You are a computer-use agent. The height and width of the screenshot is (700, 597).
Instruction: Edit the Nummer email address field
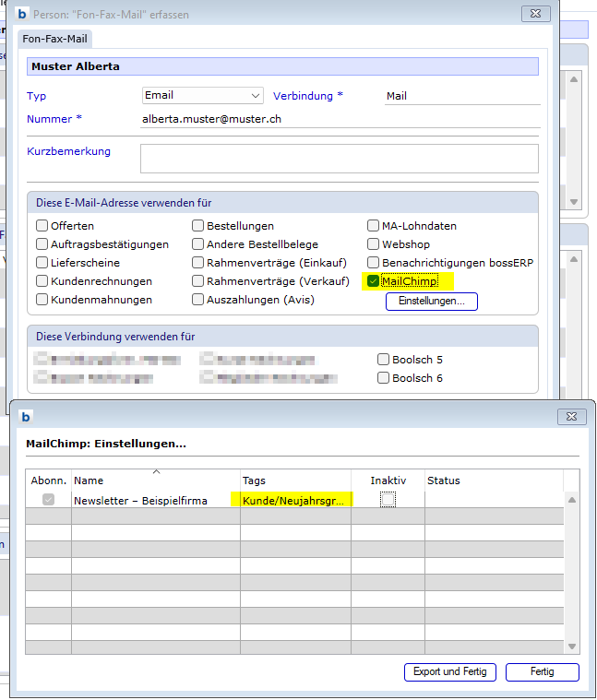point(339,119)
